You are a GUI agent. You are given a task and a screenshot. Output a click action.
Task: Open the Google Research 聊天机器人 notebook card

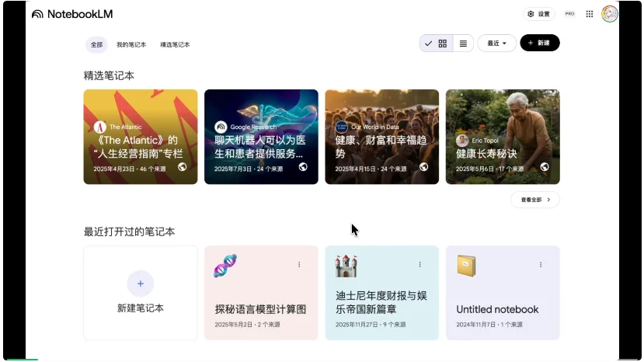pos(261,137)
